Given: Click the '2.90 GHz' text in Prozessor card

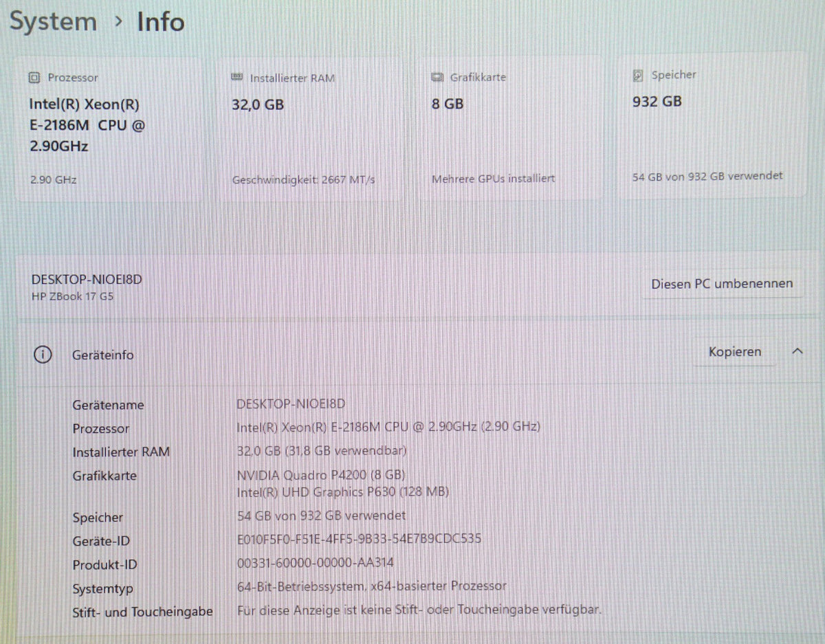Looking at the screenshot, I should (x=53, y=180).
